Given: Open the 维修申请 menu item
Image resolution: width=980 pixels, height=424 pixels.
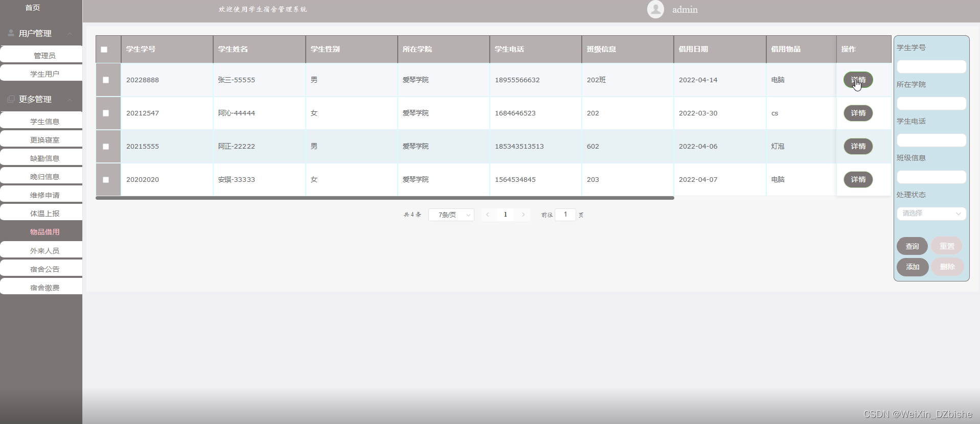Looking at the screenshot, I should [41, 195].
